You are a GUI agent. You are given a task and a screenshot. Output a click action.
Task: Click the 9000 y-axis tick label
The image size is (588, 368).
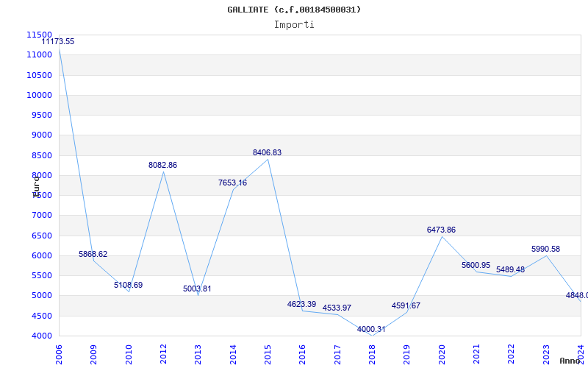click(x=41, y=135)
